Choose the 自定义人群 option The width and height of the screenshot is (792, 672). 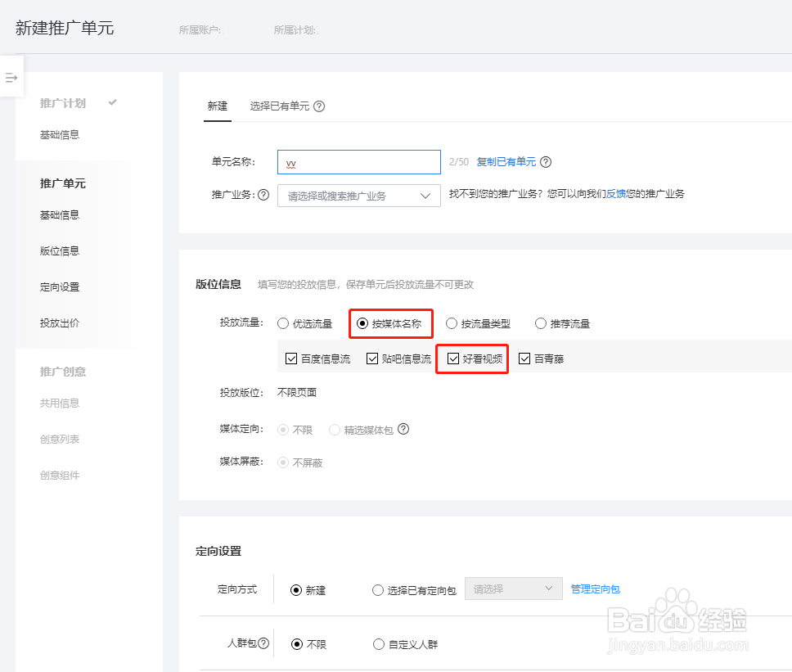[x=379, y=643]
